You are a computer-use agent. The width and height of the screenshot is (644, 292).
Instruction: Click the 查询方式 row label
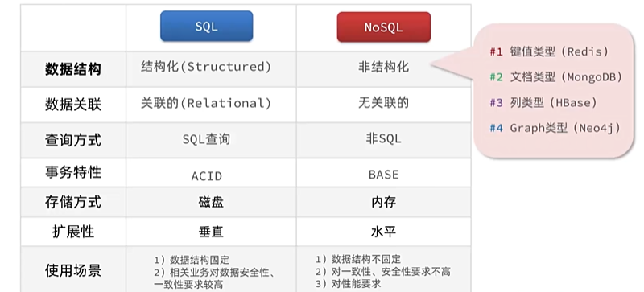(73, 141)
